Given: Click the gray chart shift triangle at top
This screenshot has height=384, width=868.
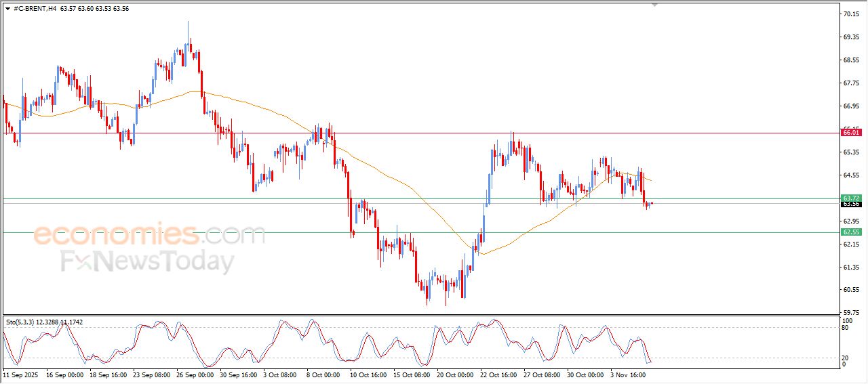Looking at the screenshot, I should [654, 5].
